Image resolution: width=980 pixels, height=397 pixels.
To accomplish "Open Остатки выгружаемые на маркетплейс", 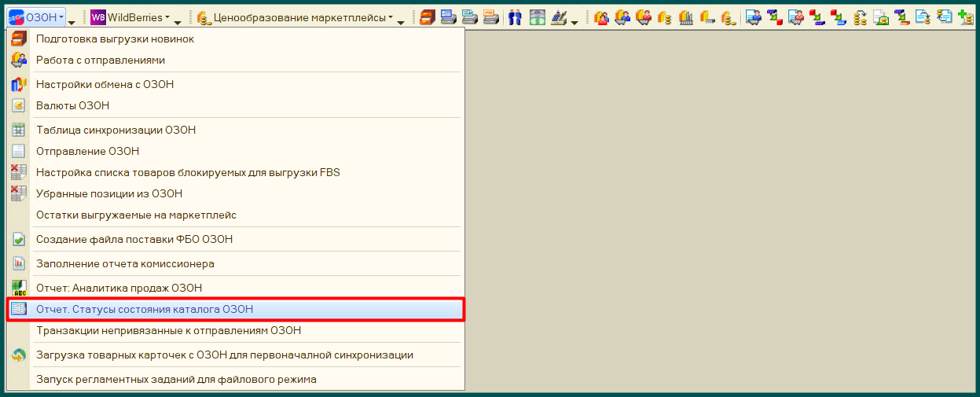I will (x=236, y=215).
